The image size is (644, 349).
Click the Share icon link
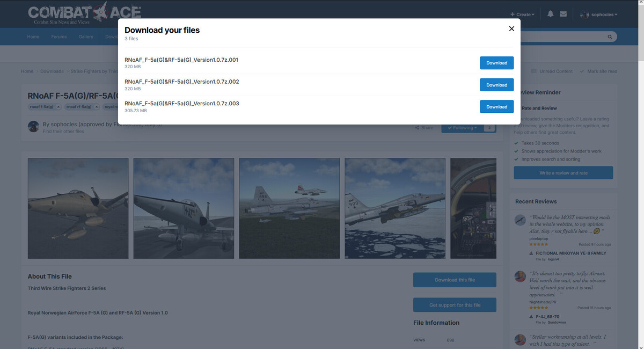[x=424, y=128]
